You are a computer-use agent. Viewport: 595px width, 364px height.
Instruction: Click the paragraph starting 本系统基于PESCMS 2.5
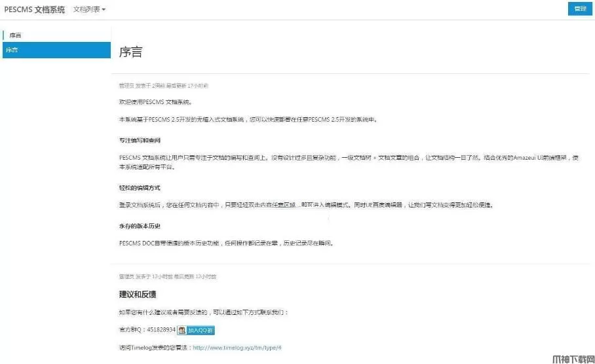point(248,119)
